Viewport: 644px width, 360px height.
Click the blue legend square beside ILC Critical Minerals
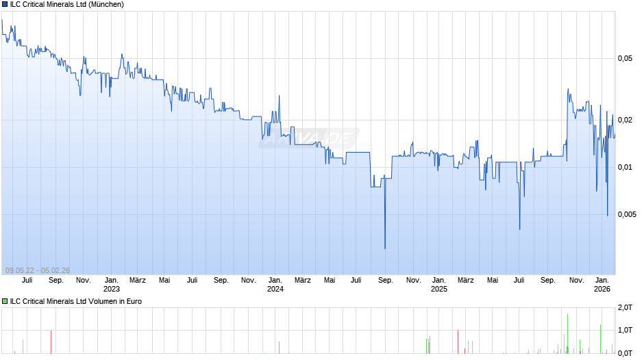click(5, 5)
